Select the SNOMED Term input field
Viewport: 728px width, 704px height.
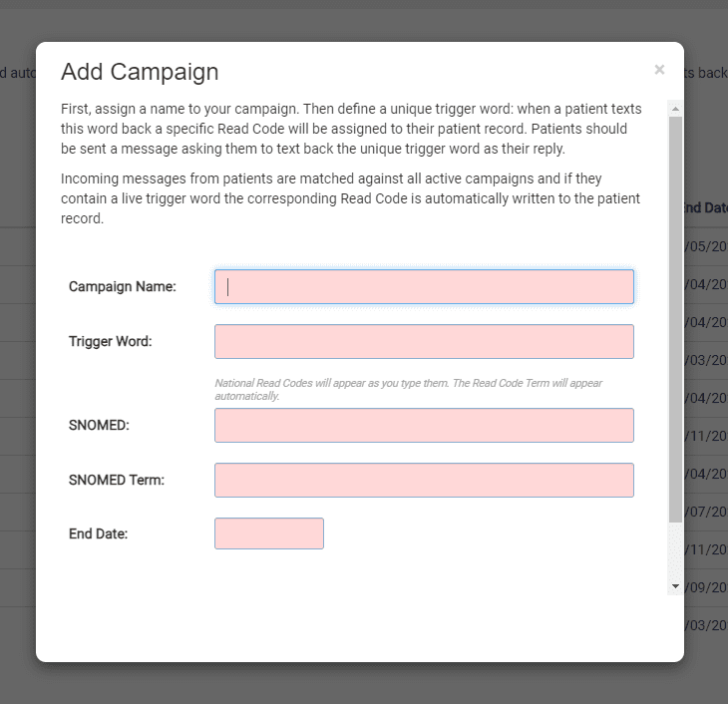[x=424, y=480]
